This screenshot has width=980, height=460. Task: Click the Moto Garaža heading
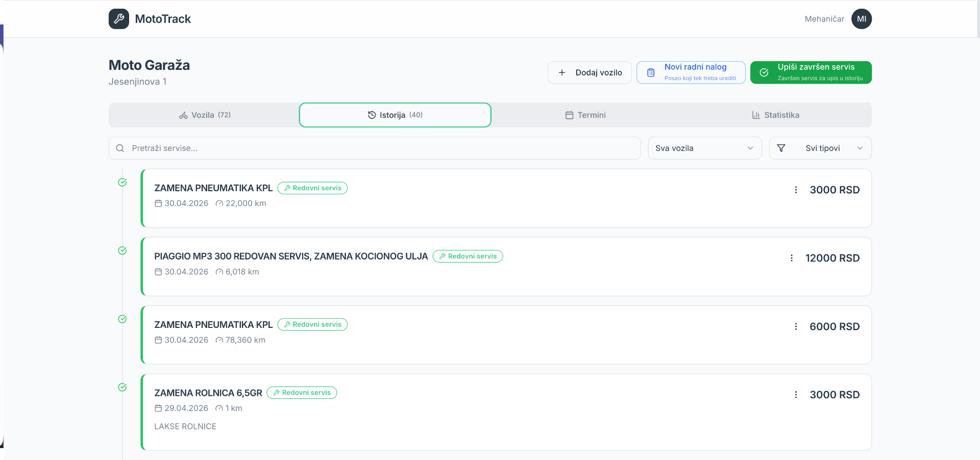(149, 65)
